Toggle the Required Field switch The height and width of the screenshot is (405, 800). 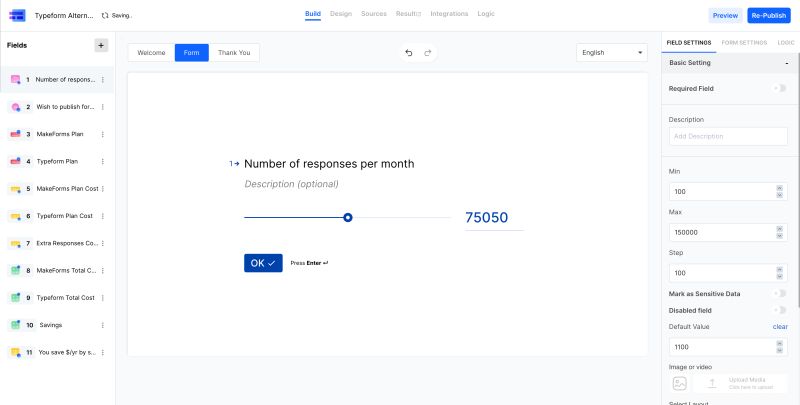(780, 88)
